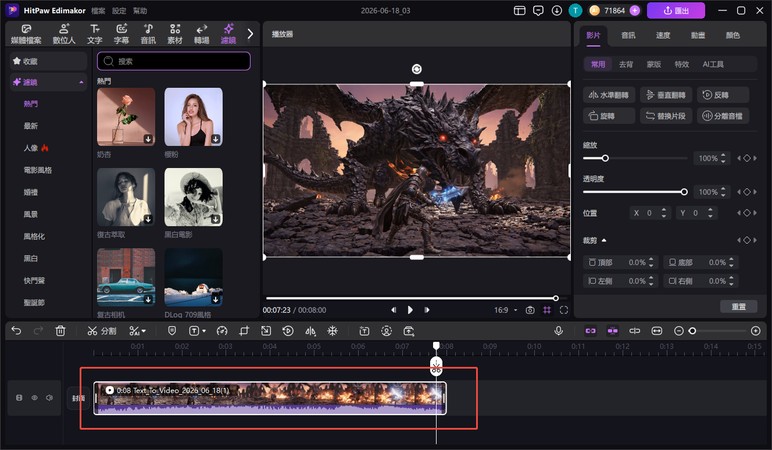Click the 匯出 export button
The width and height of the screenshot is (772, 450).
coord(676,10)
